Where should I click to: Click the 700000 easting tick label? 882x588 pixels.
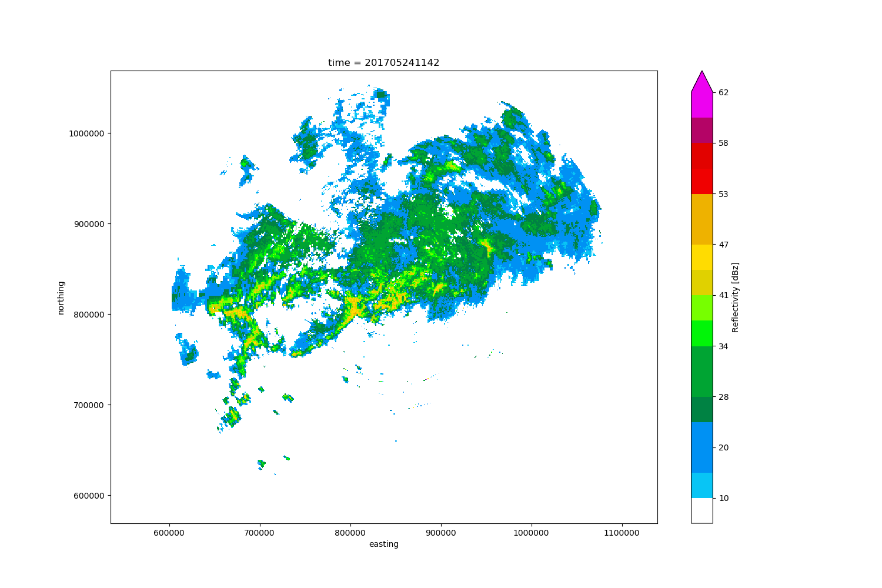(x=260, y=533)
